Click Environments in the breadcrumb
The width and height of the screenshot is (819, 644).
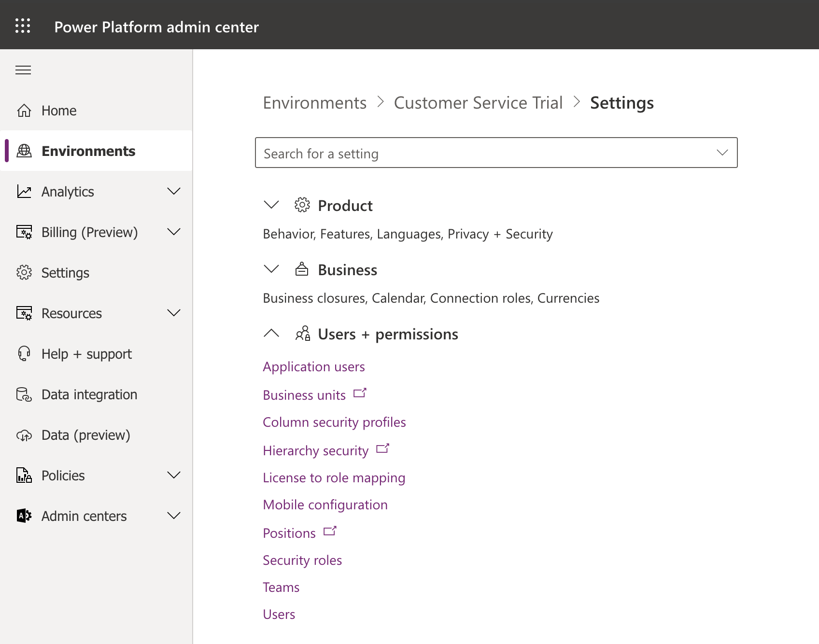click(315, 103)
